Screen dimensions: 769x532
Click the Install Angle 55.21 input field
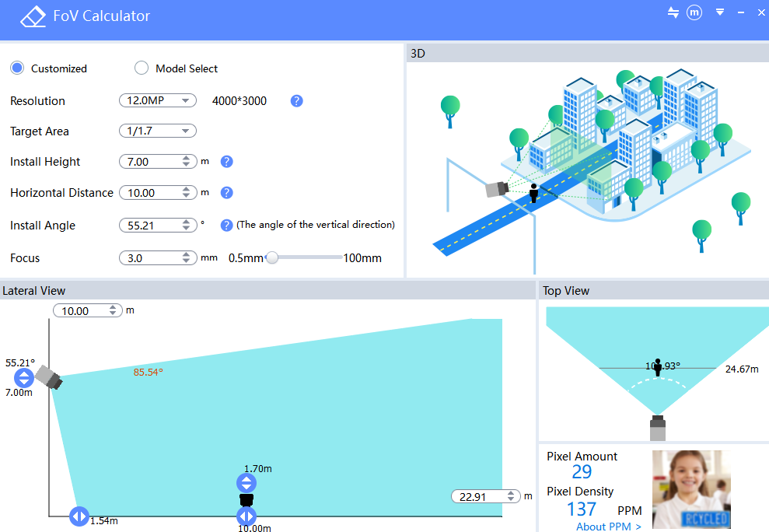pos(158,226)
